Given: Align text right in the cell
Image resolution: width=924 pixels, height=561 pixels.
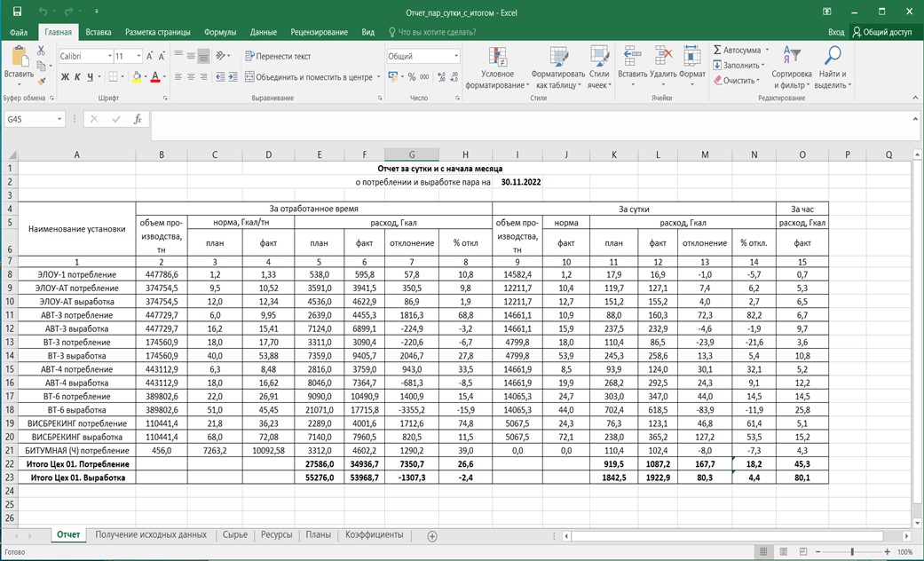Looking at the screenshot, I should (203, 76).
